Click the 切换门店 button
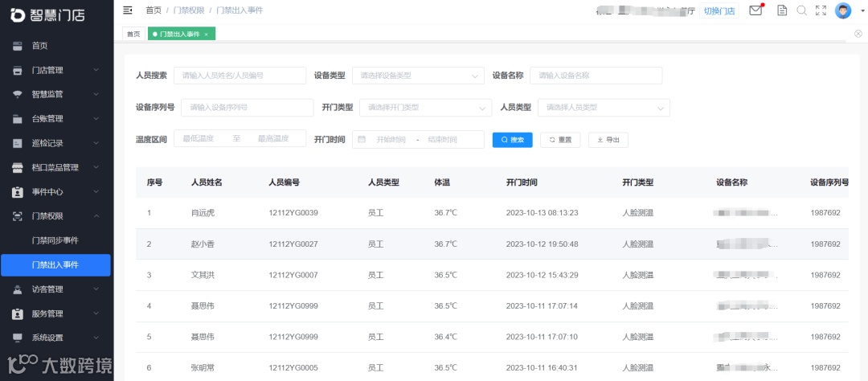 [719, 11]
